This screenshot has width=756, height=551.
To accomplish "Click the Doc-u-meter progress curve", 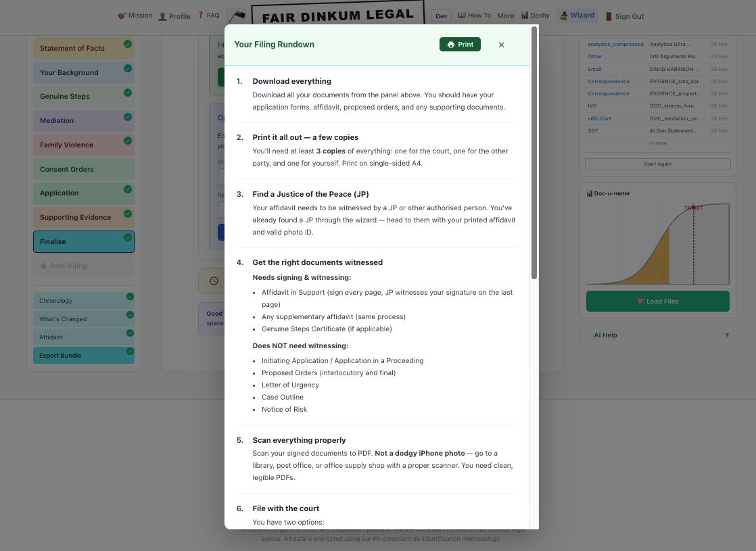I will pyautogui.click(x=658, y=244).
